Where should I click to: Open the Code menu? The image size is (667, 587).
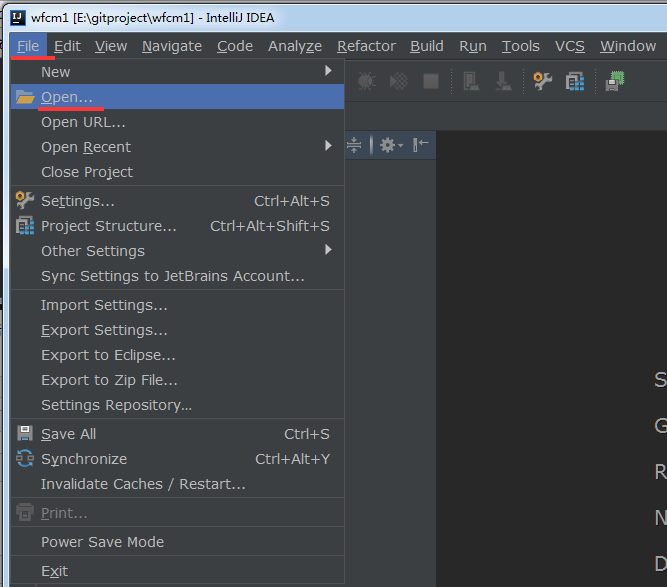(x=235, y=46)
